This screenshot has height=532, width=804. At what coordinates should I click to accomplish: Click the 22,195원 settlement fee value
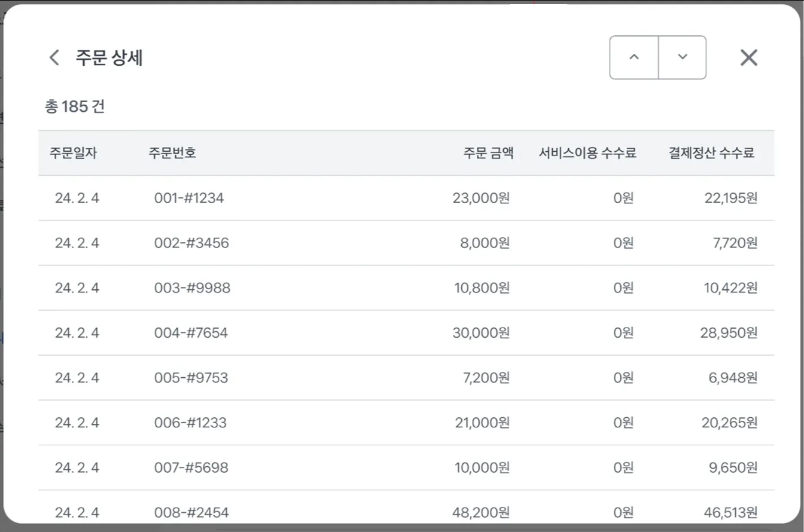(731, 198)
